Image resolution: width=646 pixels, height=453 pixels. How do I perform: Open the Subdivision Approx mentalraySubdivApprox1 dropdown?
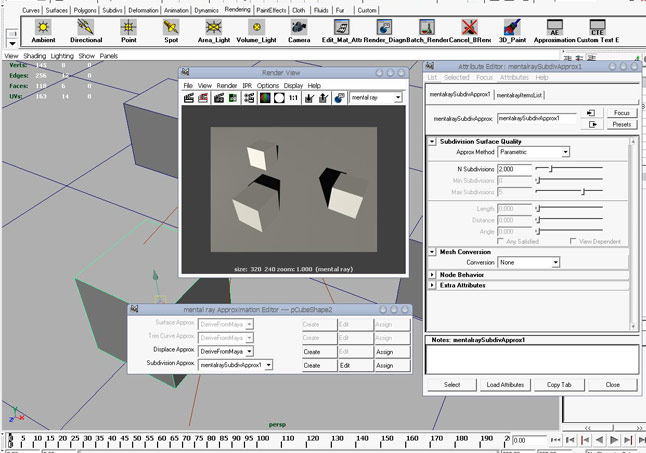click(x=235, y=365)
